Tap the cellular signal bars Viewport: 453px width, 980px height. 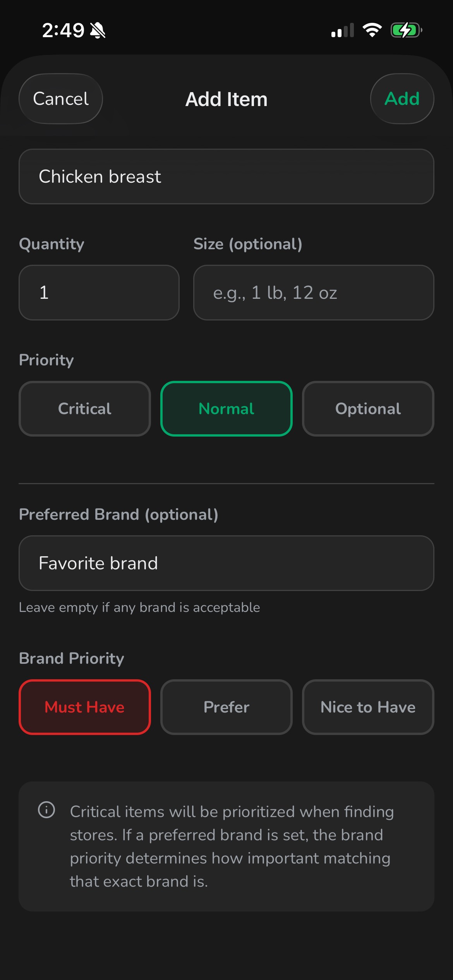tap(343, 30)
